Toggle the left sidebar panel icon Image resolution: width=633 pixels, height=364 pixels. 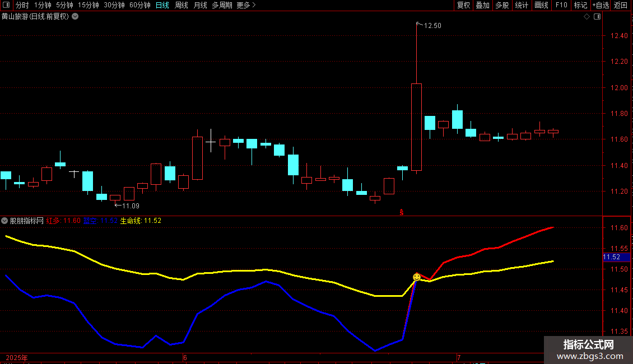[x=6, y=5]
